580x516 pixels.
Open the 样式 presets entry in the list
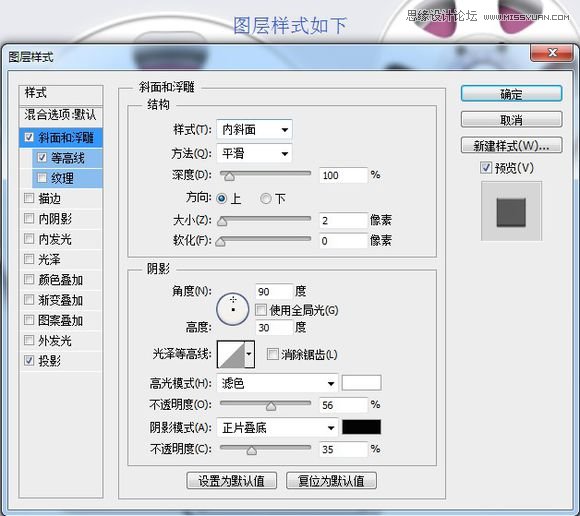coord(61,94)
